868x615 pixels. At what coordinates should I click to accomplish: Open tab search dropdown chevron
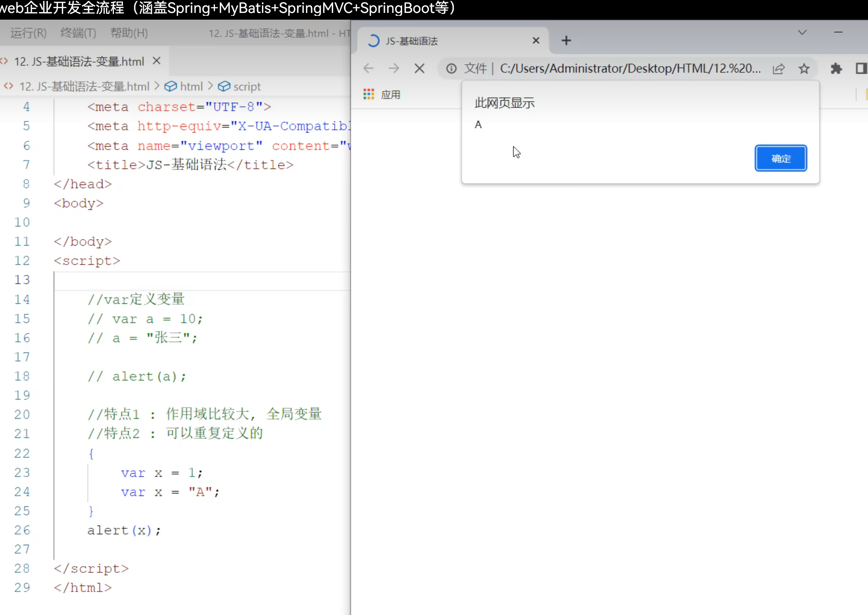(802, 33)
